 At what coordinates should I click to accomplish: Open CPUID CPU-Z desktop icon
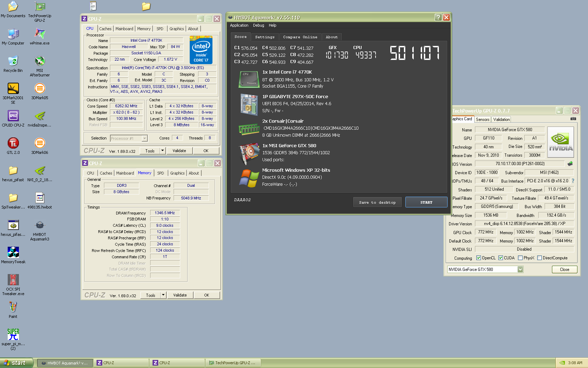coord(13,119)
